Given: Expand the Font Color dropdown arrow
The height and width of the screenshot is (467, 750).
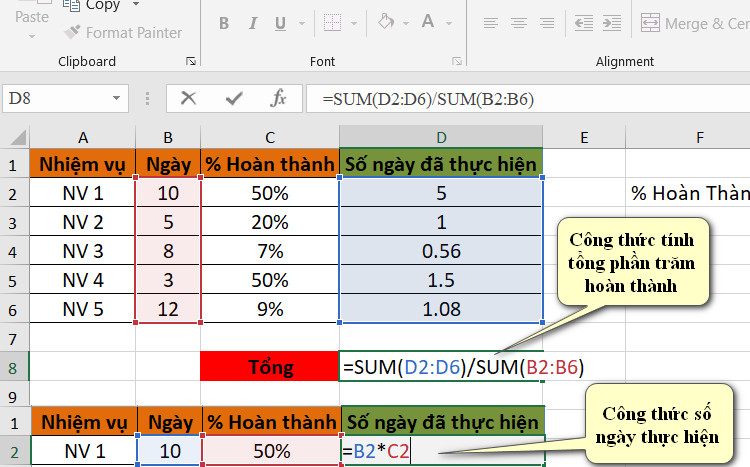Looking at the screenshot, I should pos(449,23).
